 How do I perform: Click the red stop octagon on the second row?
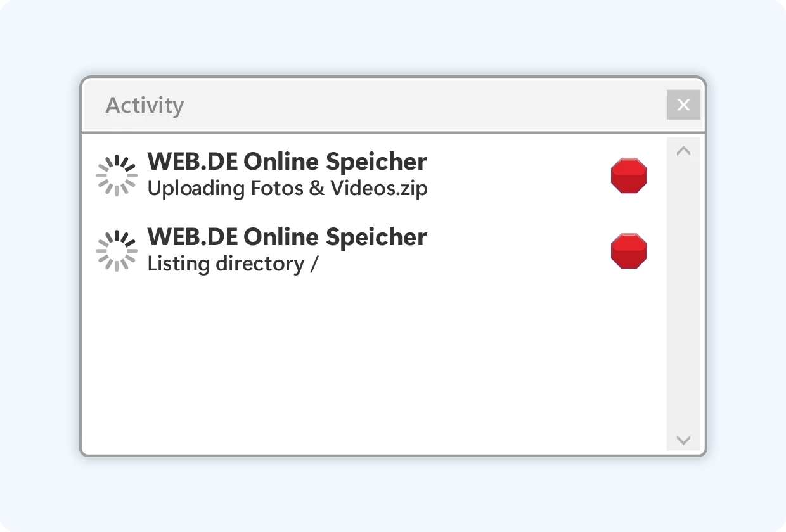click(x=629, y=250)
